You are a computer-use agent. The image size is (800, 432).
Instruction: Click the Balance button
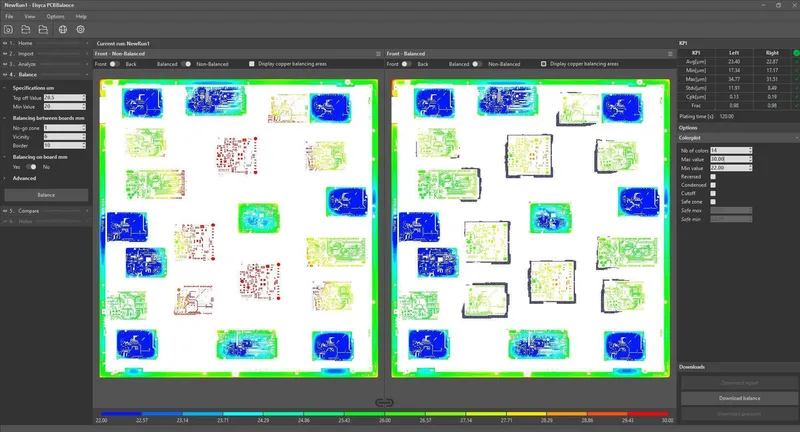point(46,195)
